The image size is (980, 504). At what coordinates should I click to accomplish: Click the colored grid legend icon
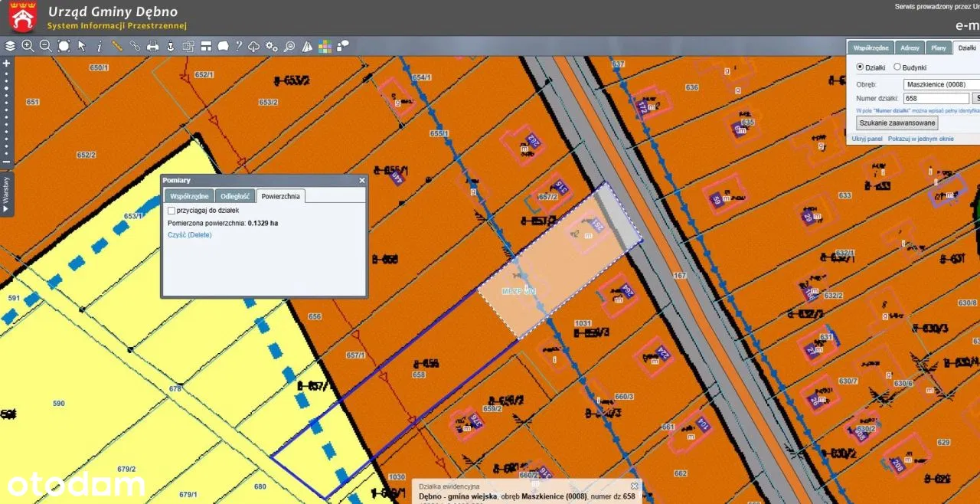[325, 46]
